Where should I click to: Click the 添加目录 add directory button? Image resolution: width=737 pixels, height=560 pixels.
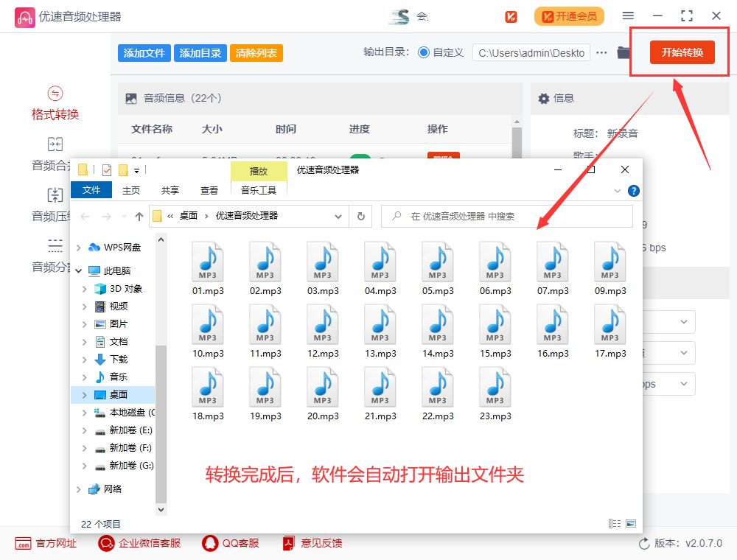pos(200,53)
